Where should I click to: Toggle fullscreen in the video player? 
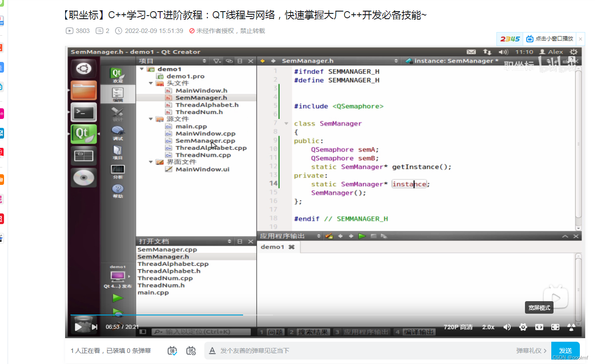click(x=555, y=327)
